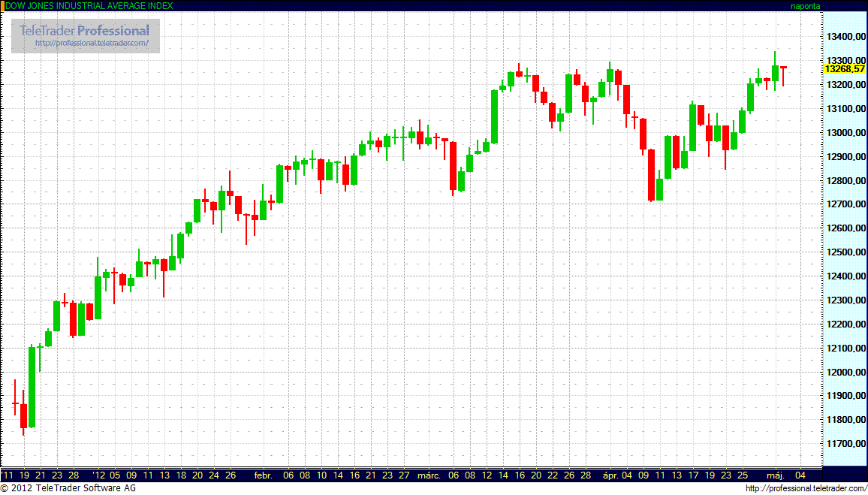Click the 12400,00 price axis label
This screenshot has width=868, height=495.
[x=846, y=276]
